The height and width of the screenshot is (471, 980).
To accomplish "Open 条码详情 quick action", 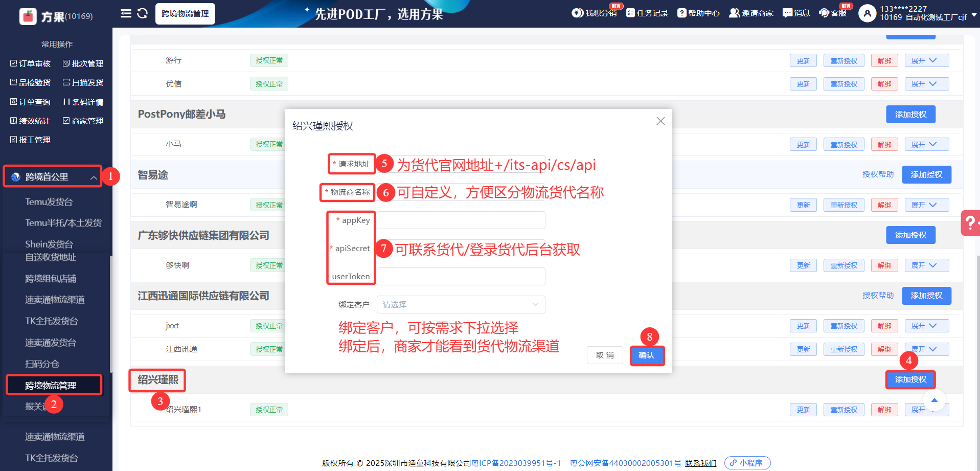I will coord(83,102).
